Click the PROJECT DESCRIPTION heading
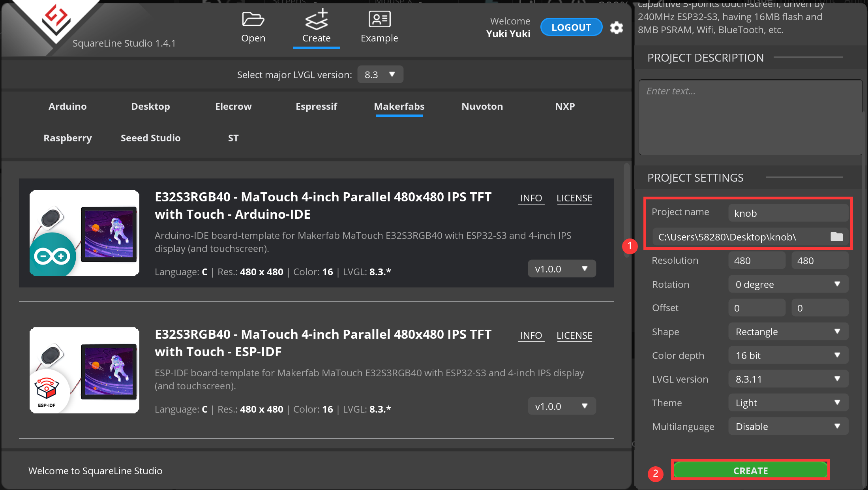 (x=705, y=57)
